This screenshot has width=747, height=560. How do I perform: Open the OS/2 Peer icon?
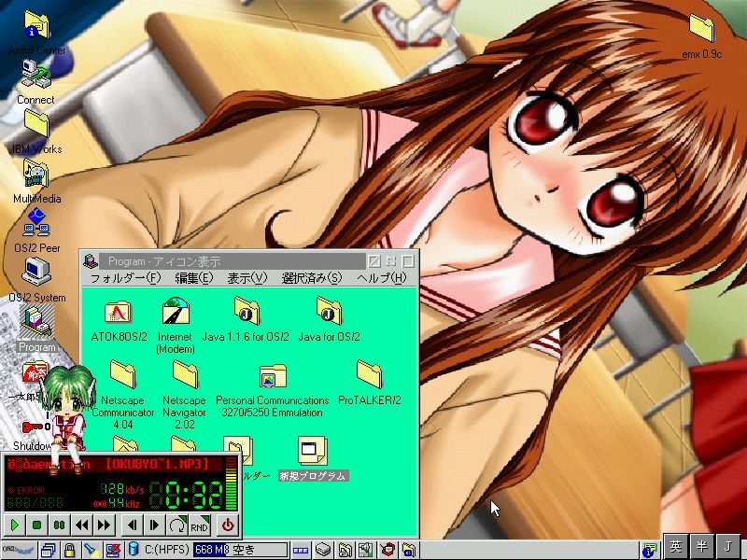point(36,223)
